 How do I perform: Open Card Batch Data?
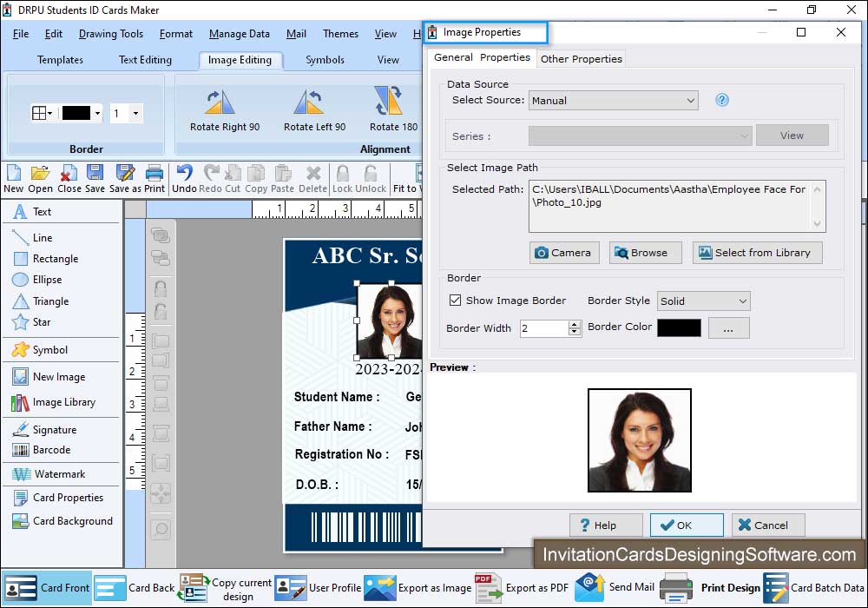click(x=815, y=588)
